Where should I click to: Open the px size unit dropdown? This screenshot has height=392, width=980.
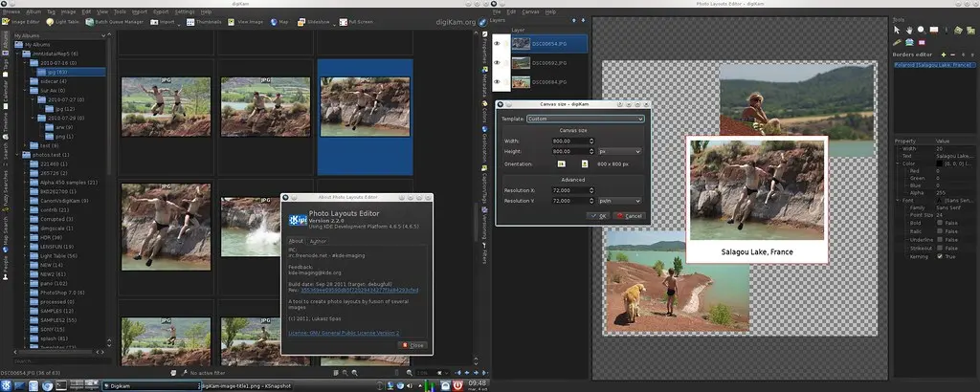(619, 151)
